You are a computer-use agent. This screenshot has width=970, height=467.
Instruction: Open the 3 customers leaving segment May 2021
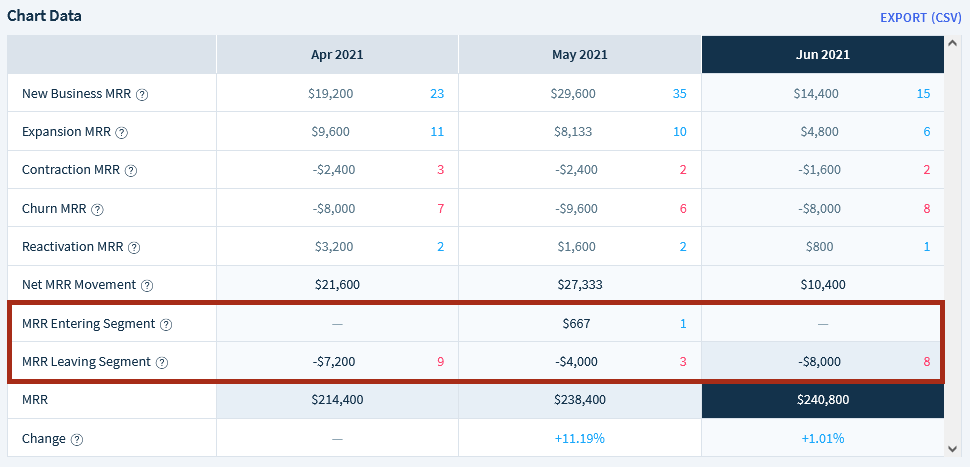[x=683, y=362]
